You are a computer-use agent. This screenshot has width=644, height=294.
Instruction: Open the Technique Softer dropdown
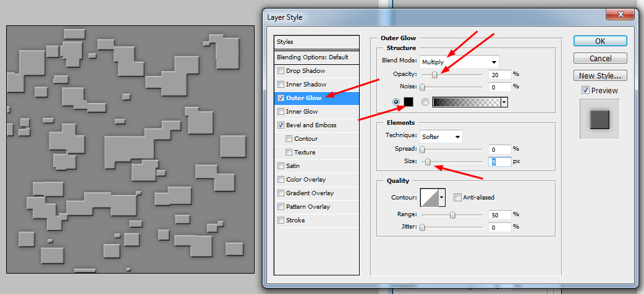tap(441, 136)
